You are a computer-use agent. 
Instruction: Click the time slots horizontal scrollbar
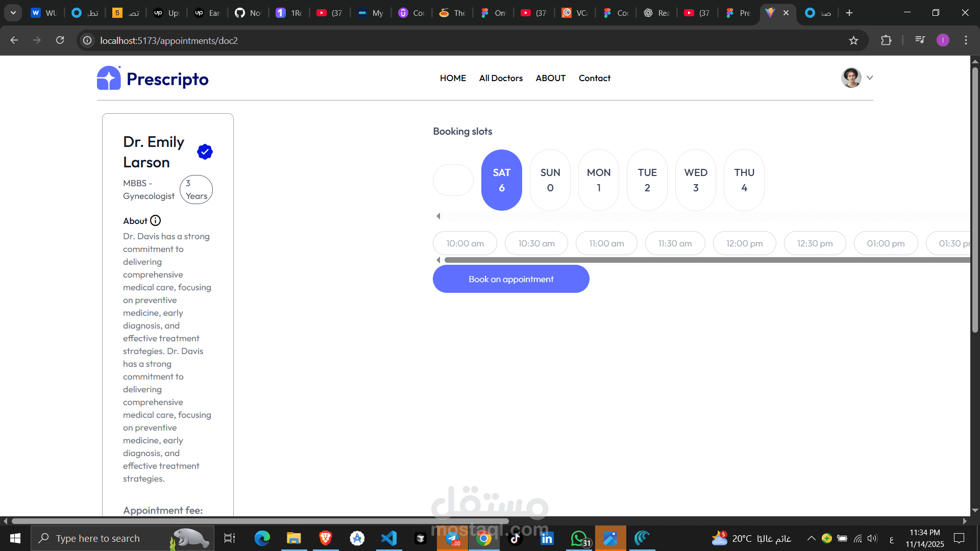pyautogui.click(x=704, y=260)
